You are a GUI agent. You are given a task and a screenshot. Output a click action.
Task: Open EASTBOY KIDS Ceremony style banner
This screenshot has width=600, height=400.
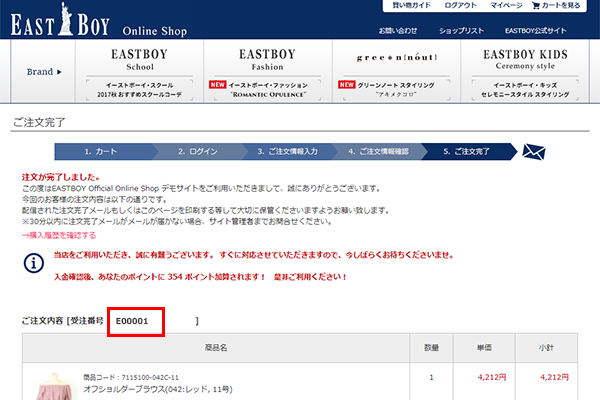coord(527,71)
